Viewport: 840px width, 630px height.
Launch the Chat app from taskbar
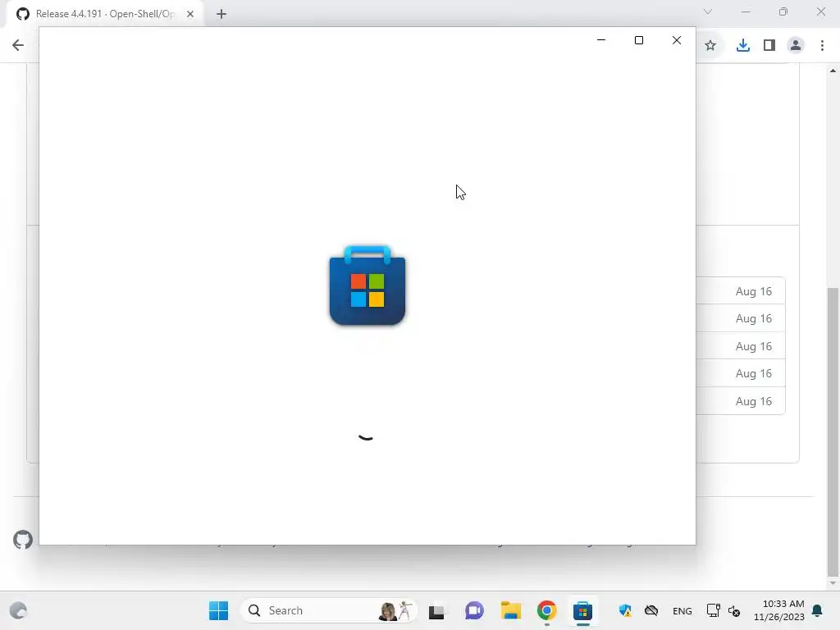point(474,610)
